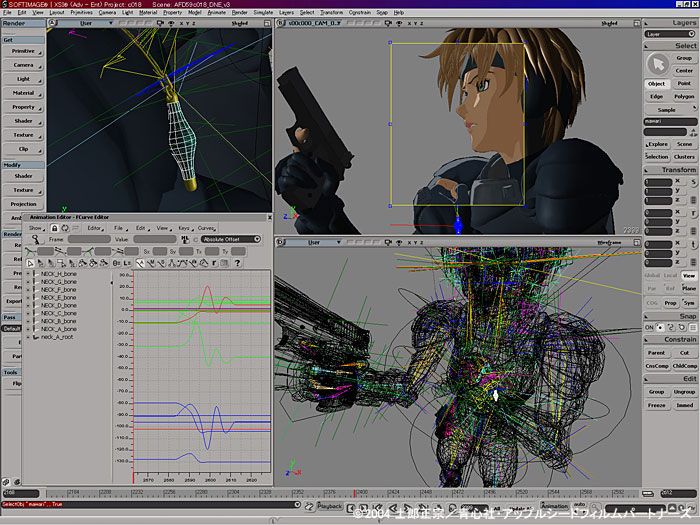The width and height of the screenshot is (700, 525).
Task: Maximize the top-left User viewport
Action: [x=267, y=23]
